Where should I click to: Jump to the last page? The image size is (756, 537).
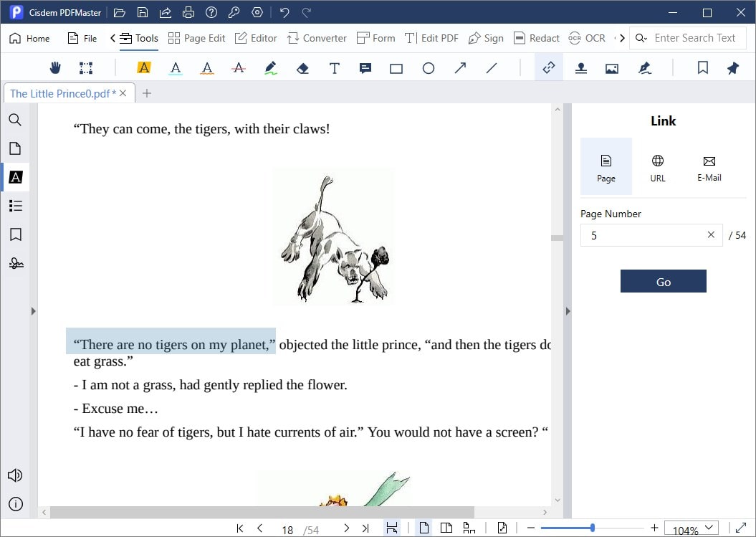365,528
